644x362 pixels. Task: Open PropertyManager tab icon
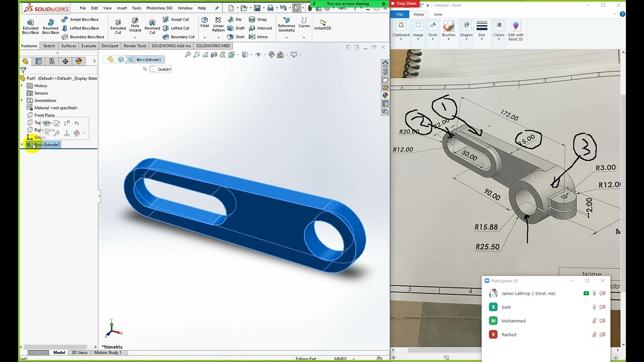(x=38, y=61)
